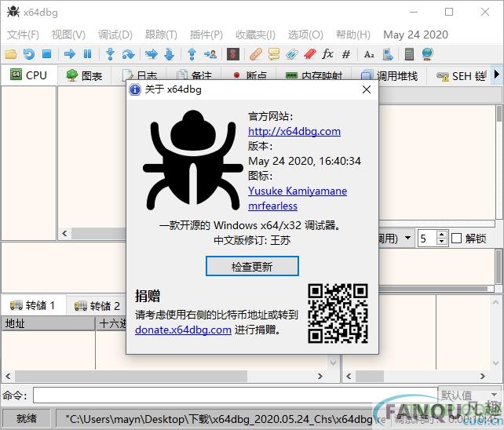Click the disassembly left scroll arrow
504x430 pixels.
64,233
